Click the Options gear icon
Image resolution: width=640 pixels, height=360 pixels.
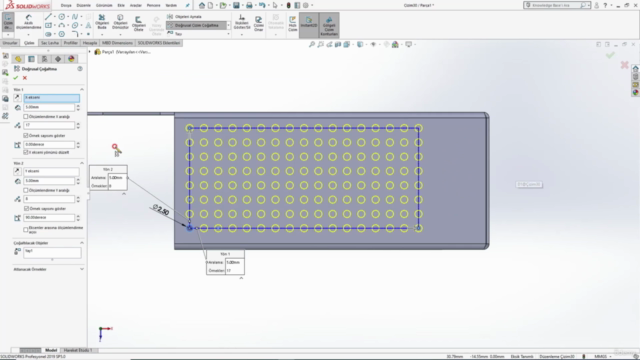(x=305, y=5)
